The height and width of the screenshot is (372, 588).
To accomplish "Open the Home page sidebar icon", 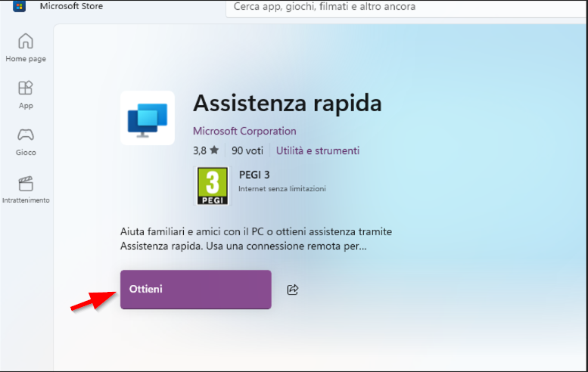I will [x=26, y=48].
